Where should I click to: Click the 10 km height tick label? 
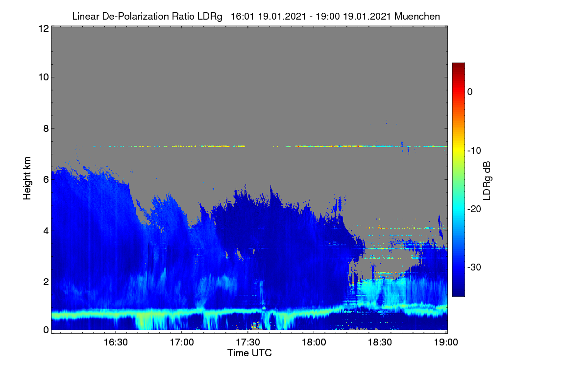pos(43,77)
